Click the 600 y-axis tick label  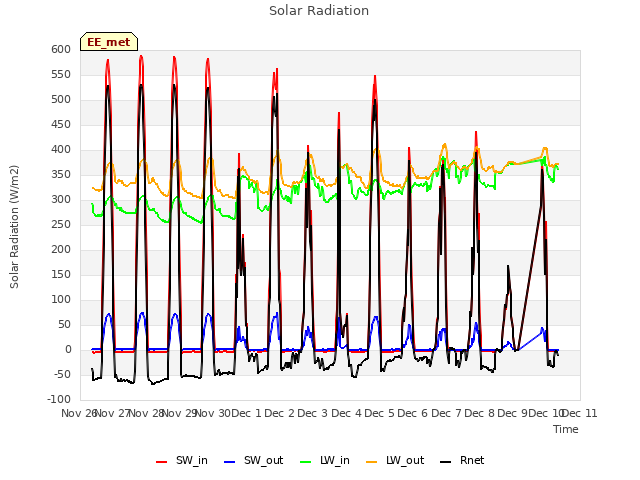61,49
